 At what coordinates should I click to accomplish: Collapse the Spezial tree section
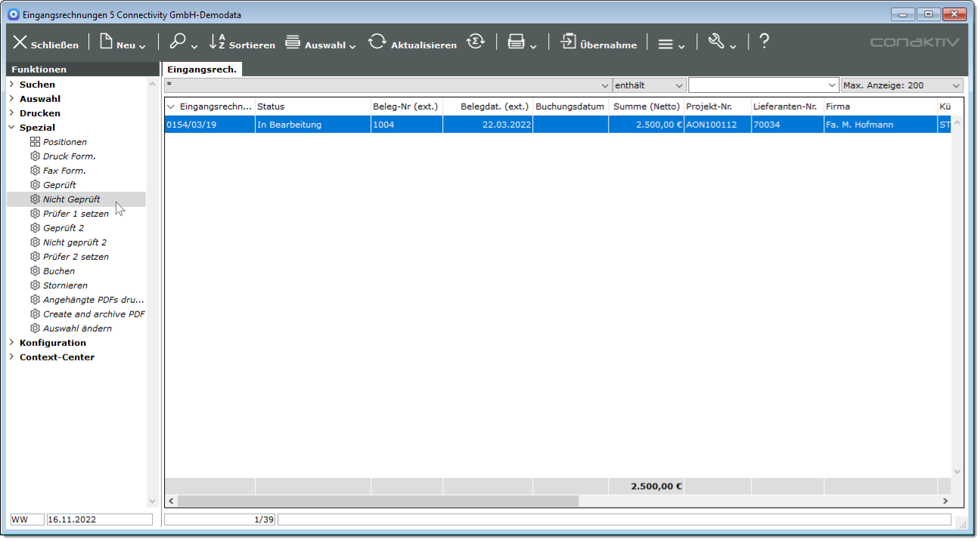pyautogui.click(x=11, y=128)
